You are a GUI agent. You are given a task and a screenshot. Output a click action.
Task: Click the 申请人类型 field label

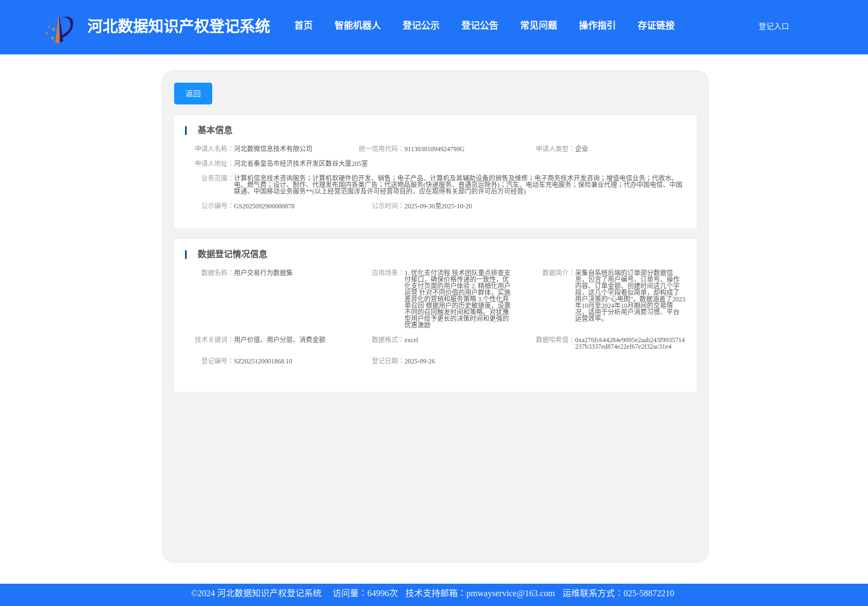point(555,149)
